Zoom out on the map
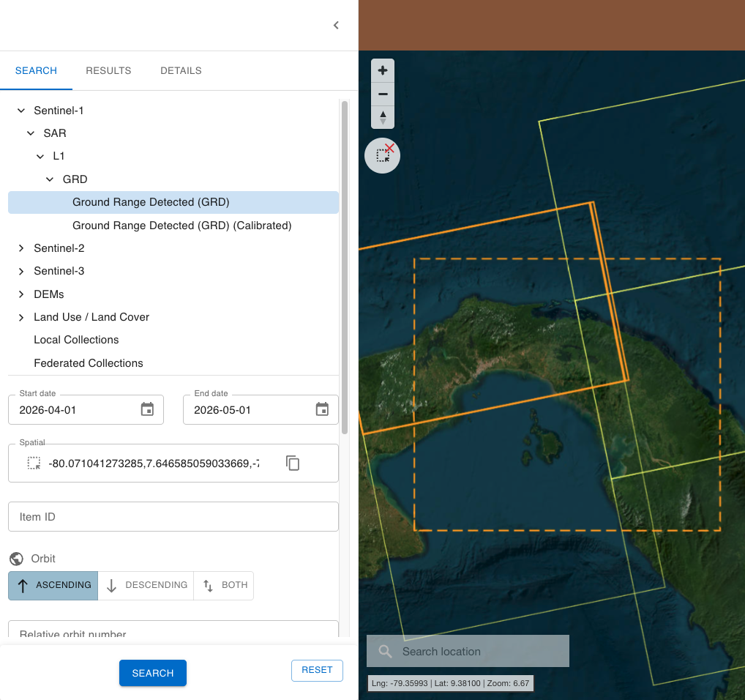The height and width of the screenshot is (700, 745). 383,94
